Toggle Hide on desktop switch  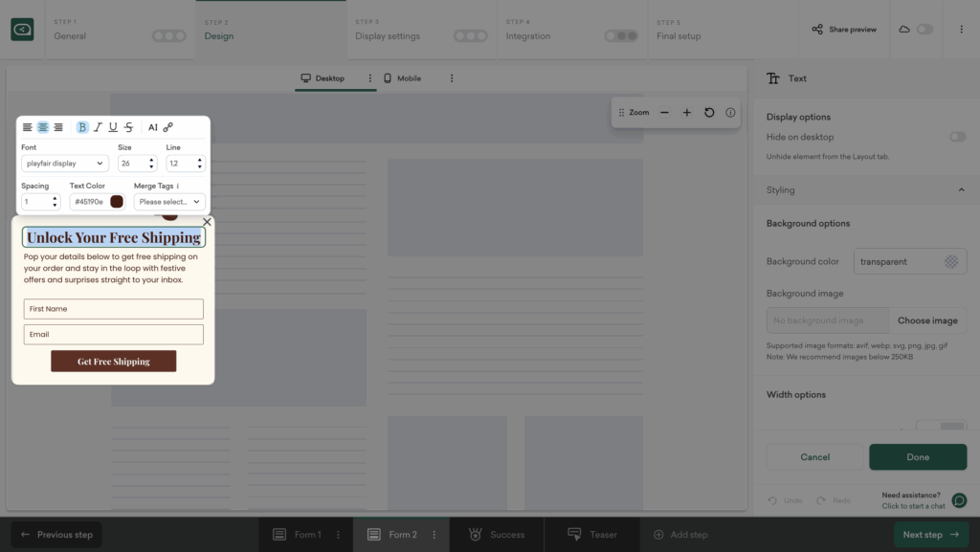tap(957, 137)
